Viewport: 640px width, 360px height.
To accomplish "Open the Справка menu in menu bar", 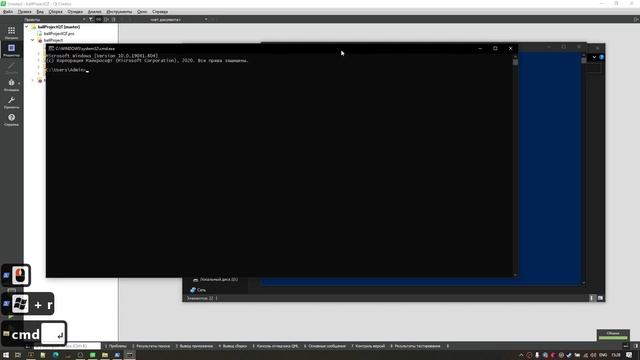I will [x=160, y=12].
